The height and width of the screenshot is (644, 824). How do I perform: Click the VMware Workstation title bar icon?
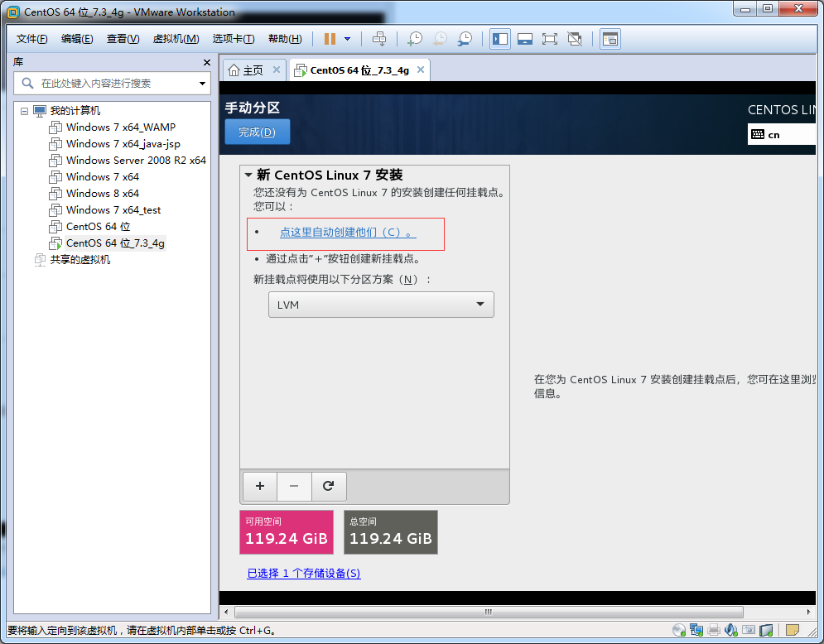click(13, 12)
